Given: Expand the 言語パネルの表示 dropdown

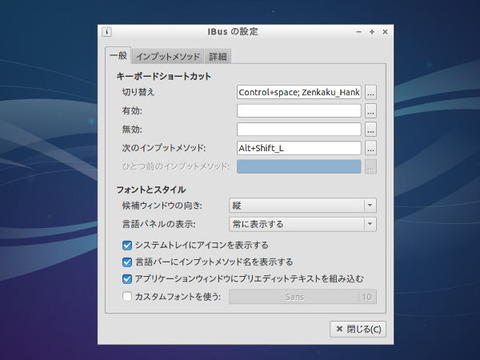Looking at the screenshot, I should pos(303,224).
